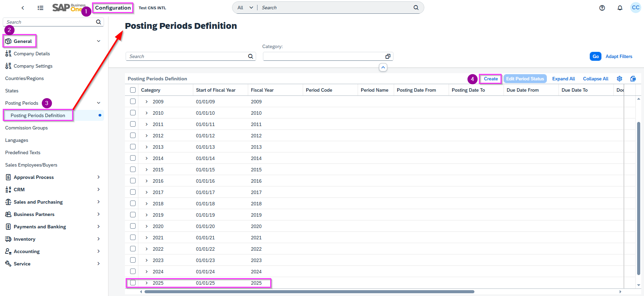This screenshot has height=296, width=644.
Task: Expand the 2010 category row
Action: pos(147,113)
